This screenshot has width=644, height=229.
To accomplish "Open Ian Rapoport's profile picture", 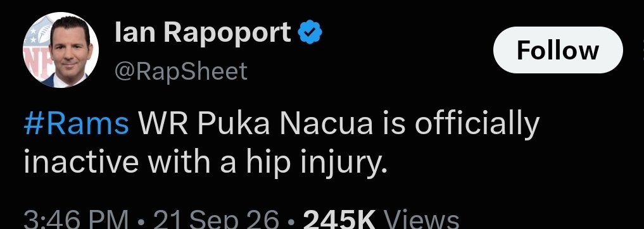I will pyautogui.click(x=61, y=49).
